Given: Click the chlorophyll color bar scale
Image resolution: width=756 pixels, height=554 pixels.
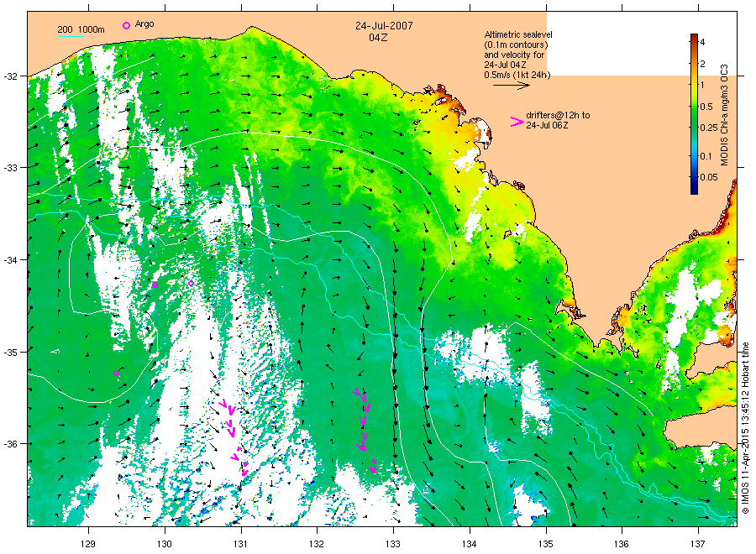Looking at the screenshot, I should 694,114.
